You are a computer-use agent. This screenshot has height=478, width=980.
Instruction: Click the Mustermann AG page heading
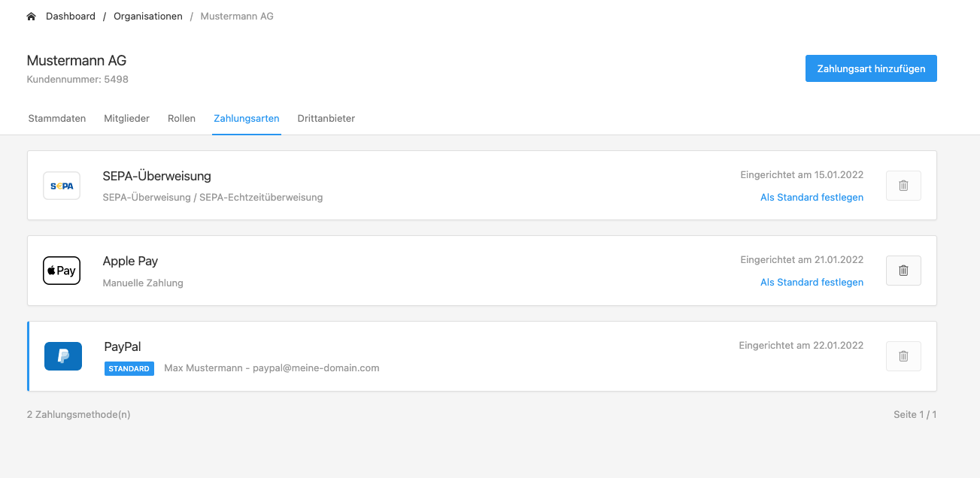pyautogui.click(x=77, y=61)
